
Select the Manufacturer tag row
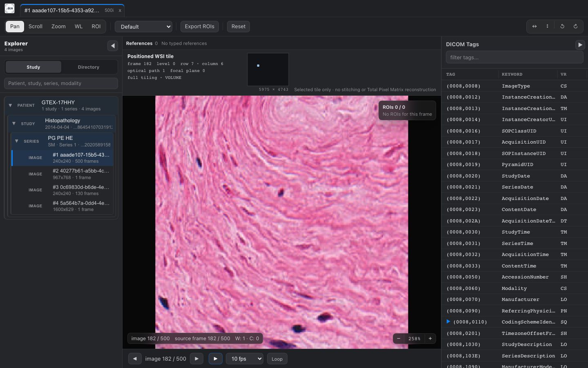(514, 299)
